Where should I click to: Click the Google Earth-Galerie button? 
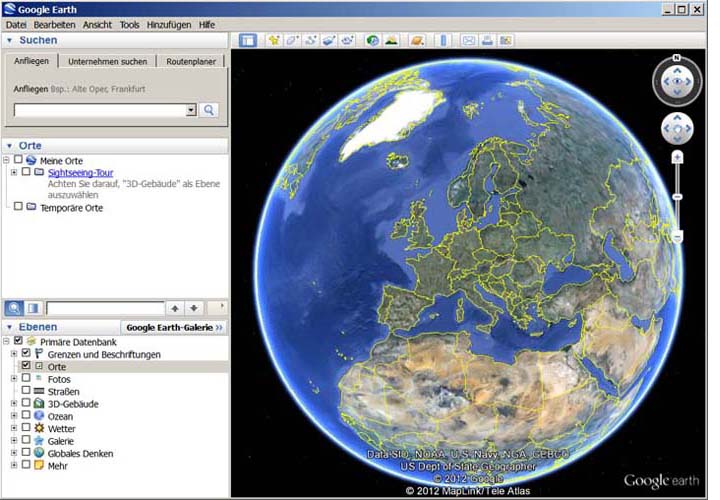click(174, 327)
